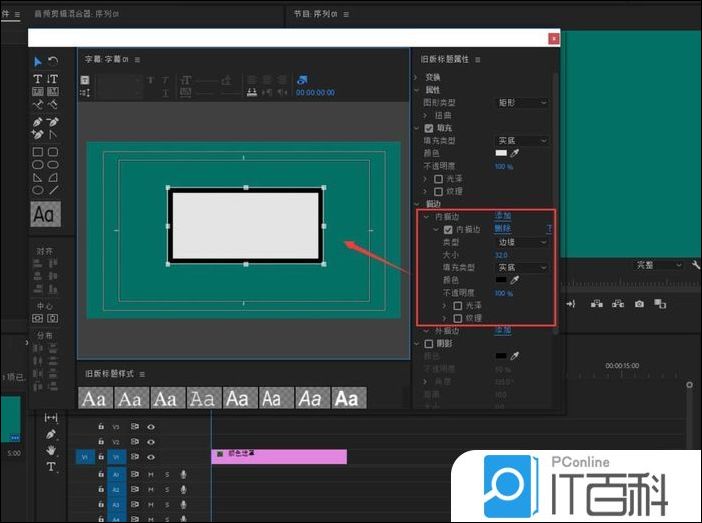Enable the 阴影 shadow checkbox
This screenshot has width=702, height=523.
click(429, 343)
